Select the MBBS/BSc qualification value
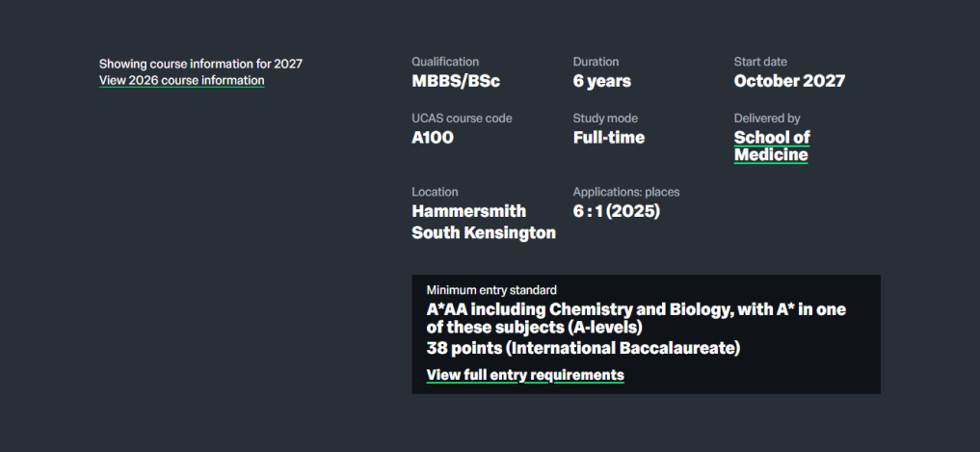 pyautogui.click(x=456, y=81)
